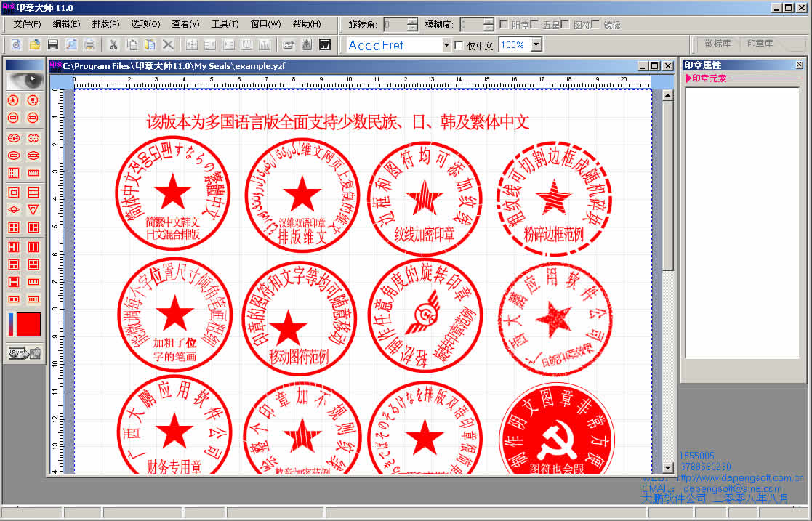The height and width of the screenshot is (521, 812).
Task: Click the black W icon in toolbar
Action: (x=325, y=45)
